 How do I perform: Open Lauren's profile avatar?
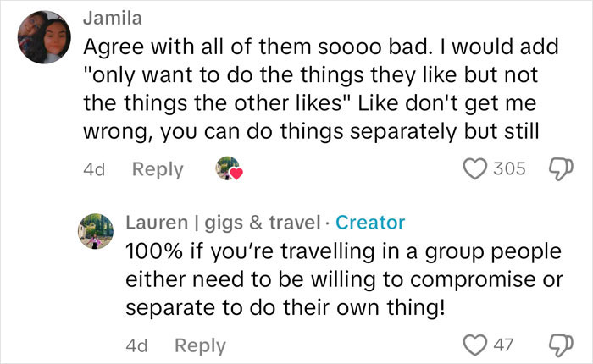96,229
